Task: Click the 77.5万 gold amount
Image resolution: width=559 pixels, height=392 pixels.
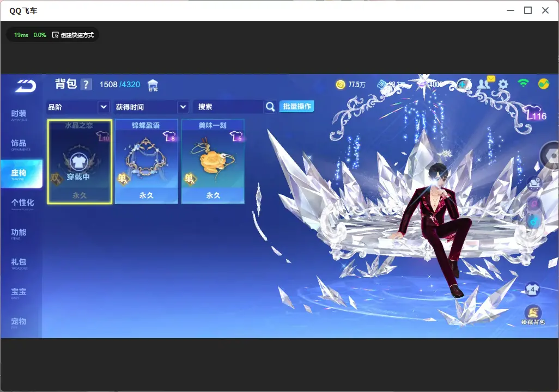Action: pos(356,85)
